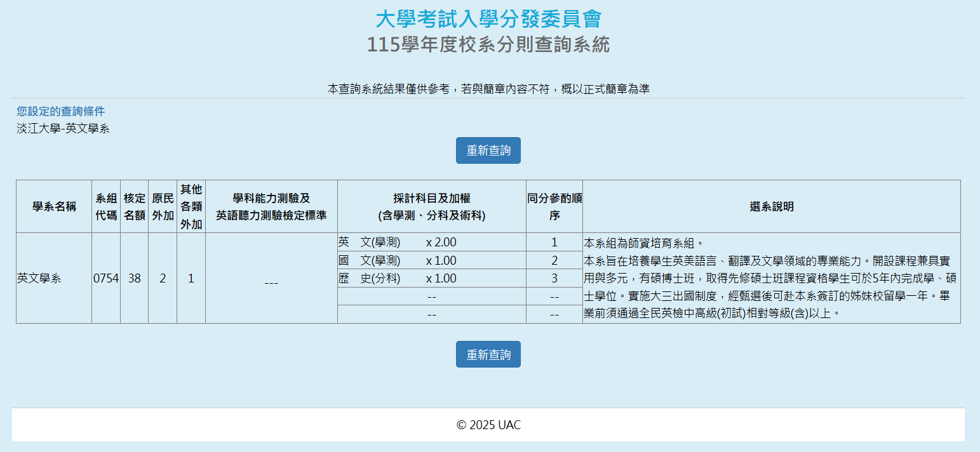Click the 原民外加 column header
The width and height of the screenshot is (980, 452).
163,206
